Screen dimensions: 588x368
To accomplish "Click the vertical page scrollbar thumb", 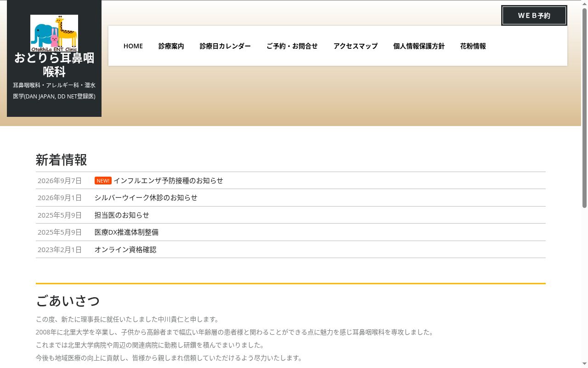I will pos(584,108).
